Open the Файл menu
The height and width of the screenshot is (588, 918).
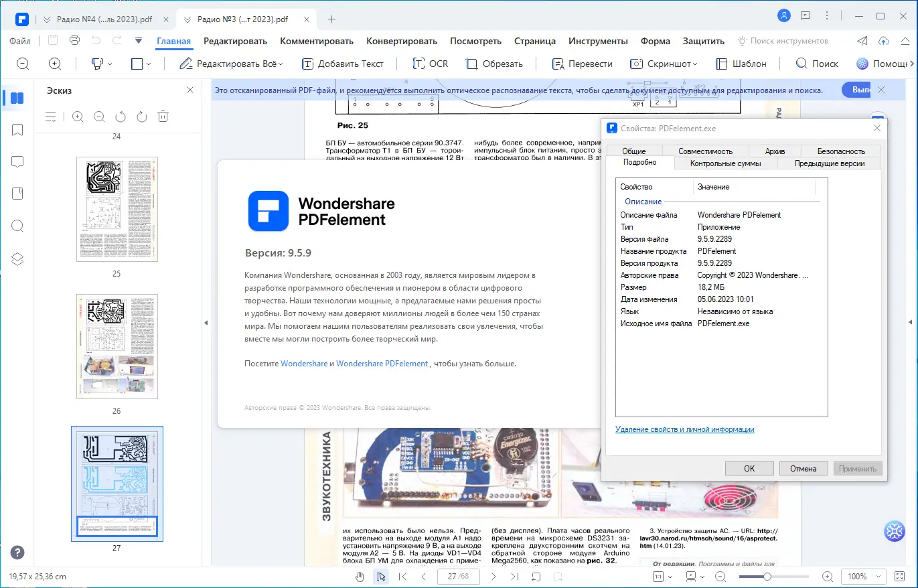pyautogui.click(x=20, y=41)
